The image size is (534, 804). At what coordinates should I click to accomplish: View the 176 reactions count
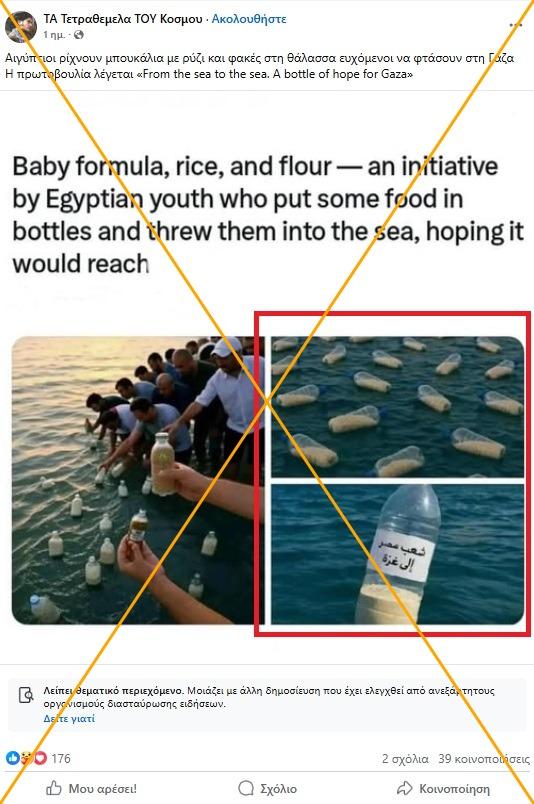pyautogui.click(x=61, y=758)
